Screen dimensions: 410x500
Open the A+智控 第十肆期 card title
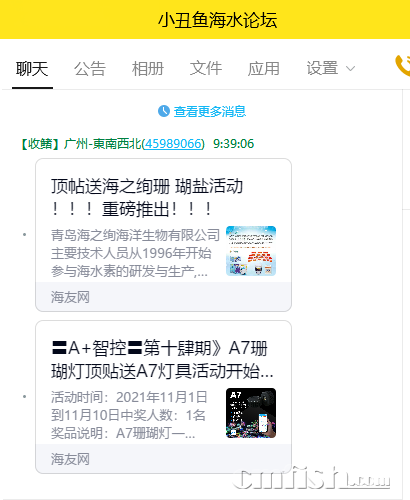pyautogui.click(x=162, y=360)
